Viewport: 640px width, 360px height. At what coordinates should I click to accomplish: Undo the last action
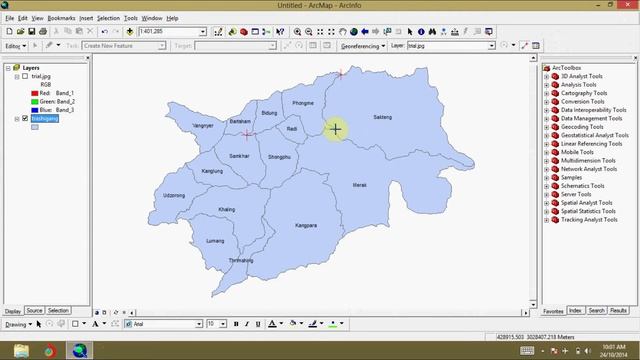(x=104, y=31)
